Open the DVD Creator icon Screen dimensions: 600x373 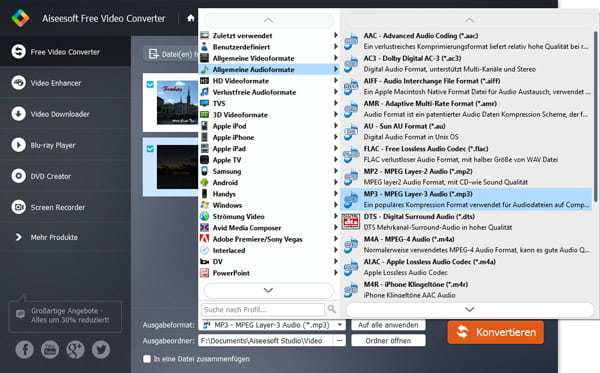pos(18,176)
